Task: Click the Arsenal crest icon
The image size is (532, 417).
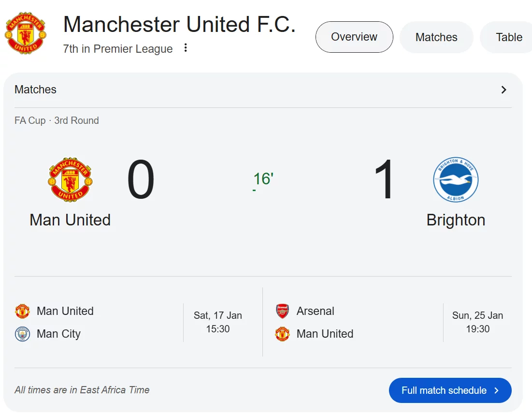Action: tap(283, 311)
